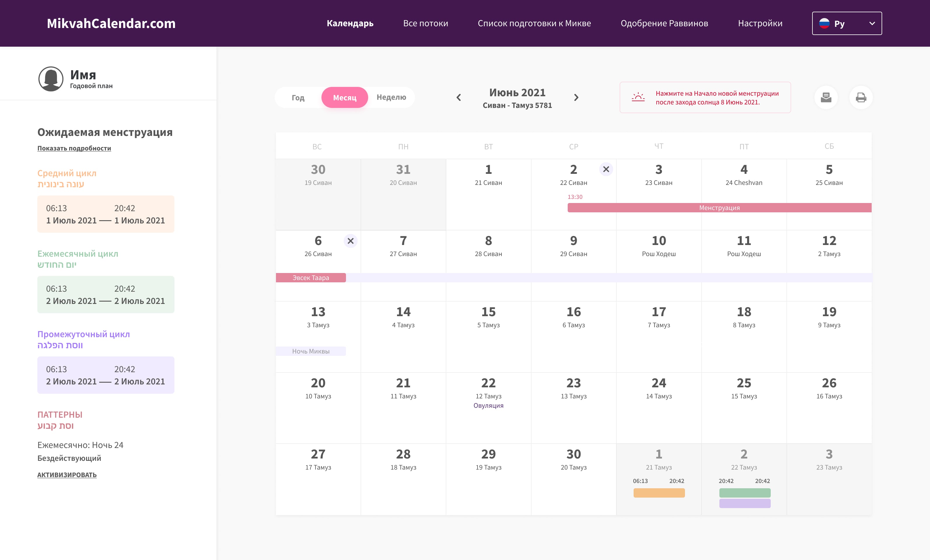930x560 pixels.
Task: Select the Месяц view toggle
Action: (x=344, y=97)
